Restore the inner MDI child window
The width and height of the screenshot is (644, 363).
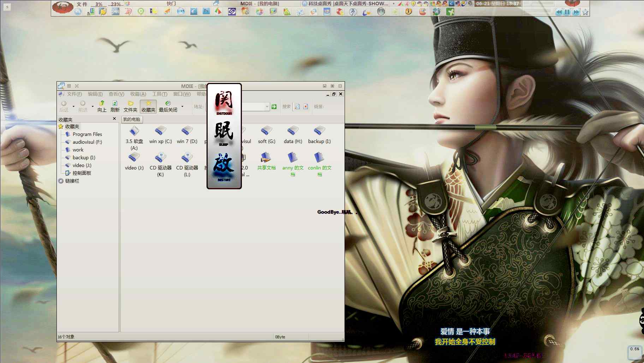click(x=334, y=94)
